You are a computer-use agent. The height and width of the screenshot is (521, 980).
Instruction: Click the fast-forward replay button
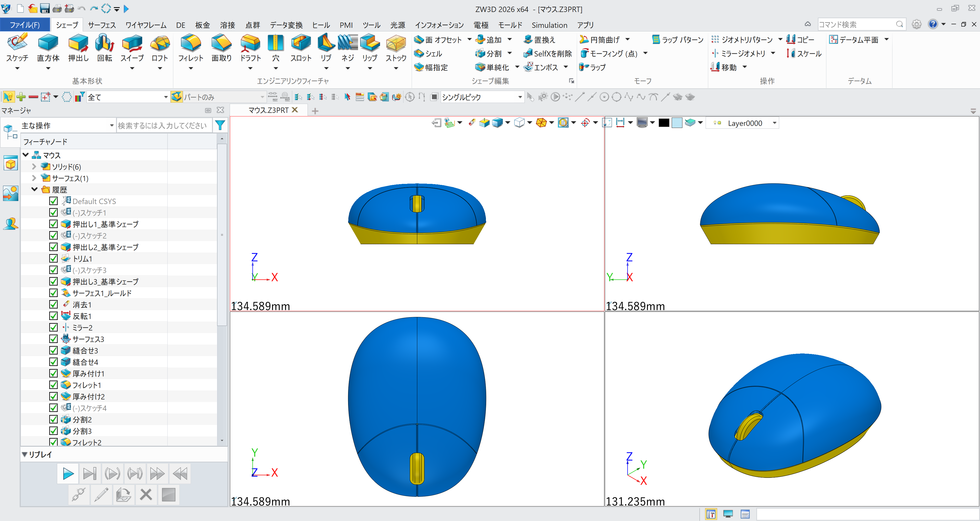[x=157, y=473]
